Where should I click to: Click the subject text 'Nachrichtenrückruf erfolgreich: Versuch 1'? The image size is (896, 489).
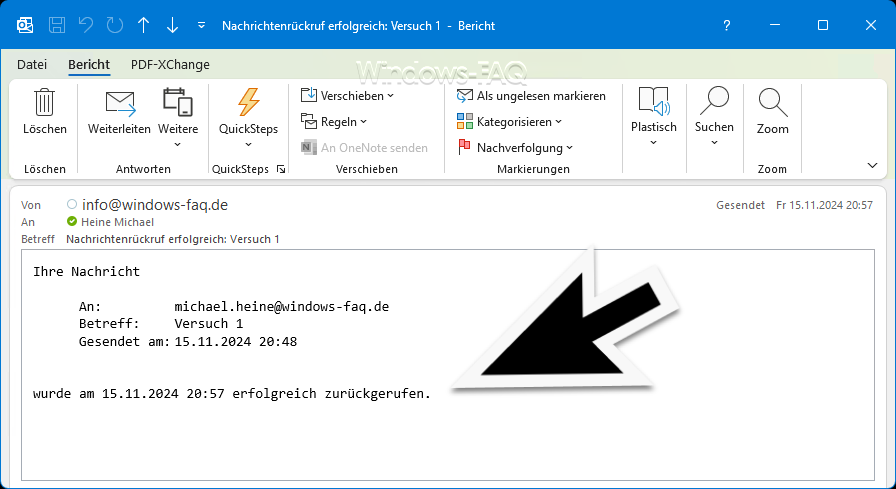[x=173, y=239]
